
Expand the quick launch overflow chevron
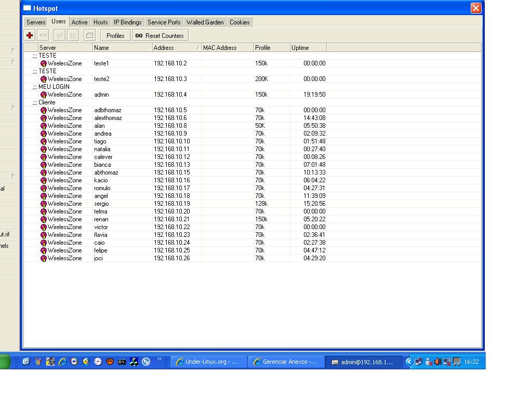[159, 359]
